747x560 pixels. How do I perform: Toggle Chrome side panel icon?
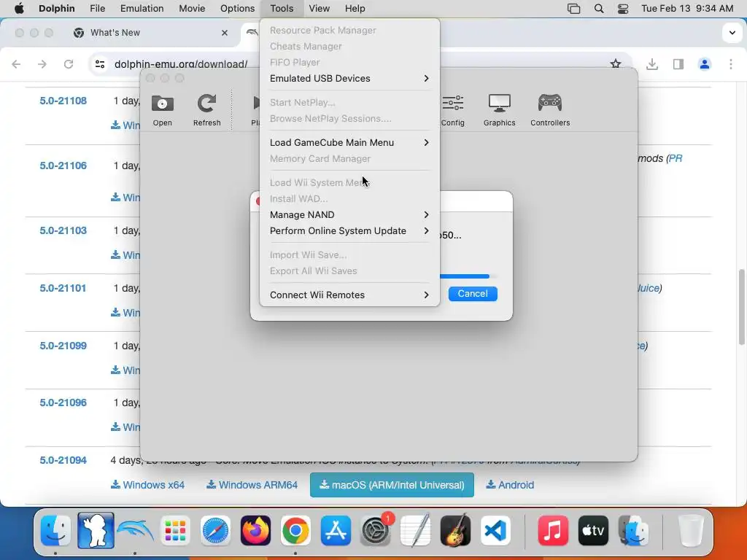(x=678, y=64)
